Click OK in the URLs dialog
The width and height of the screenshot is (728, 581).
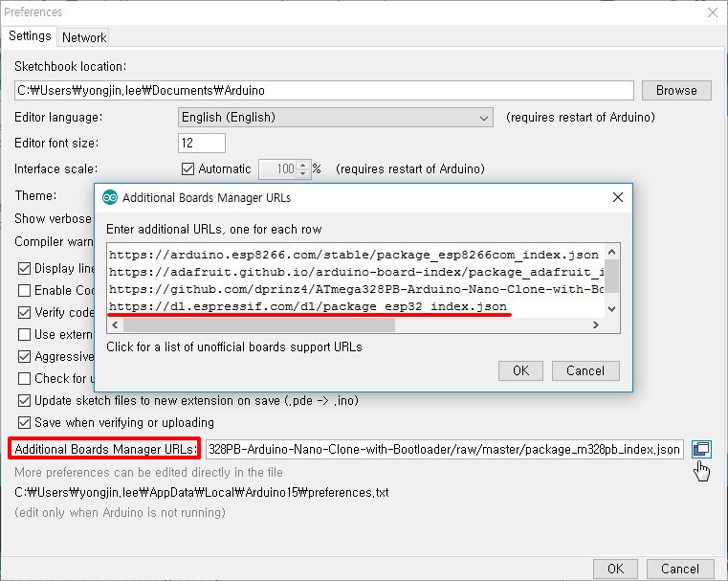[x=520, y=370]
